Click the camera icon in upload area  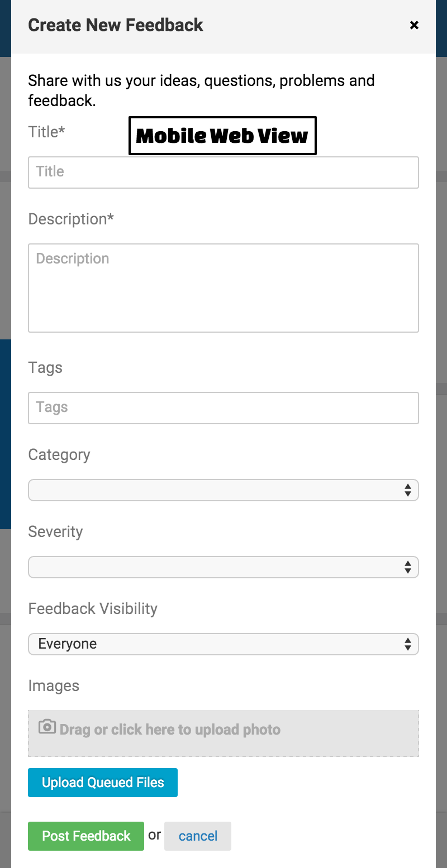point(47,727)
